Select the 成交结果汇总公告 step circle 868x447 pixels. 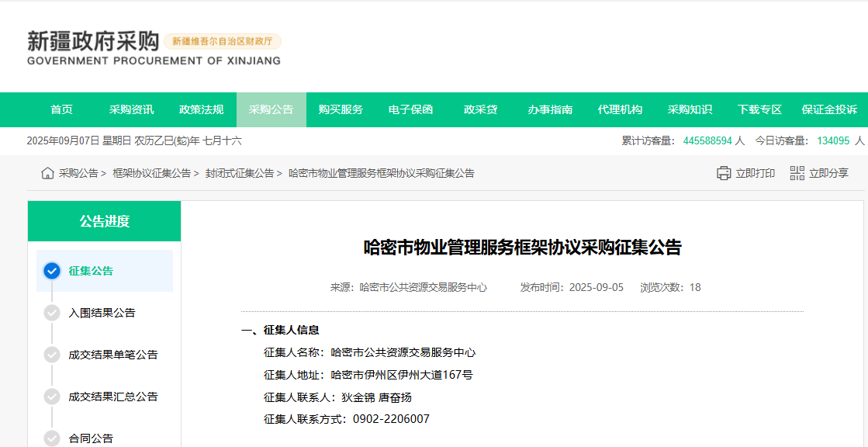[x=50, y=397]
